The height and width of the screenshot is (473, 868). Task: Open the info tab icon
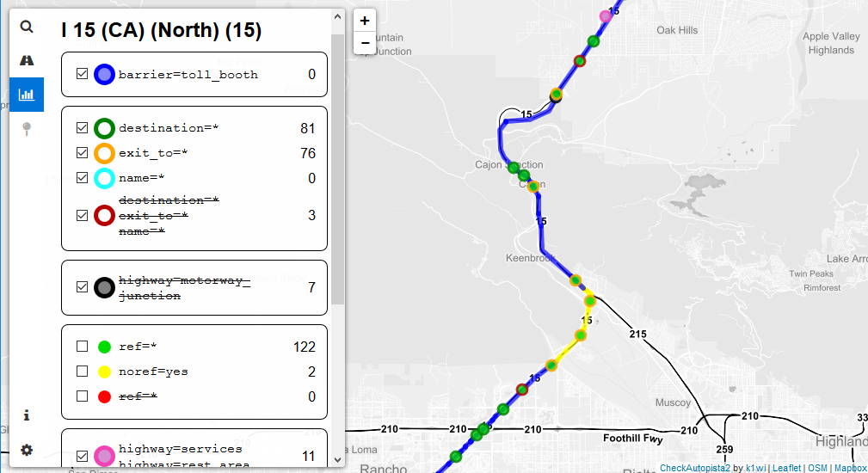(27, 415)
